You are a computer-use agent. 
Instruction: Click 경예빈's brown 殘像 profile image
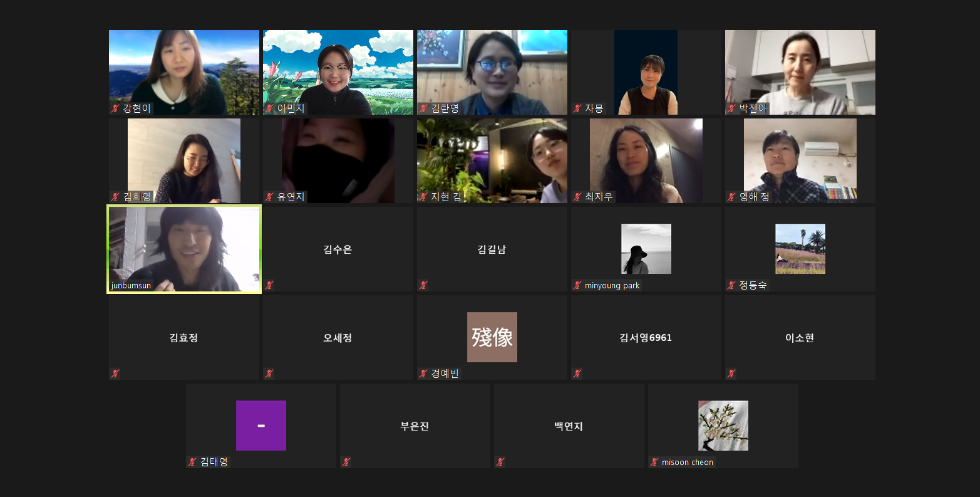[492, 337]
